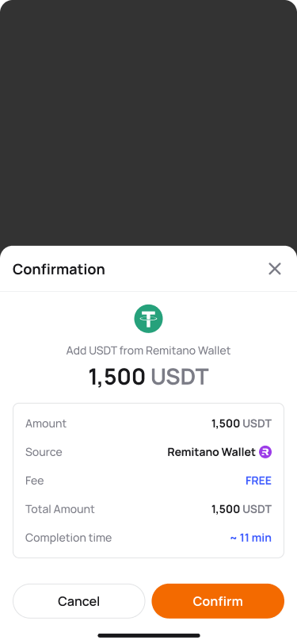297x644 pixels.
Task: Tap the Source row label
Action: pos(44,452)
